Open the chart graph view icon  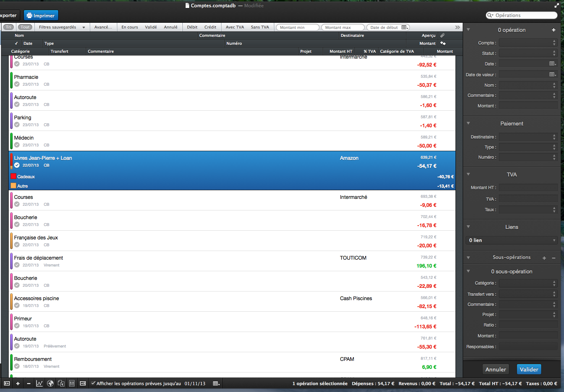pyautogui.click(x=39, y=383)
